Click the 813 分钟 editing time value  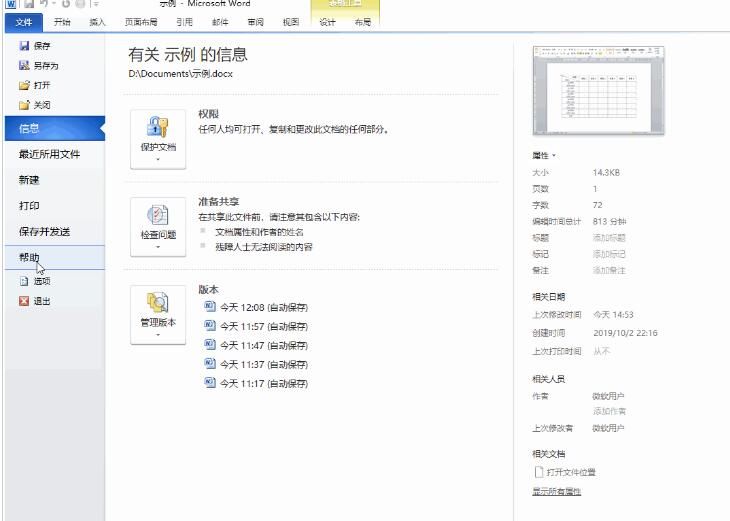609,221
